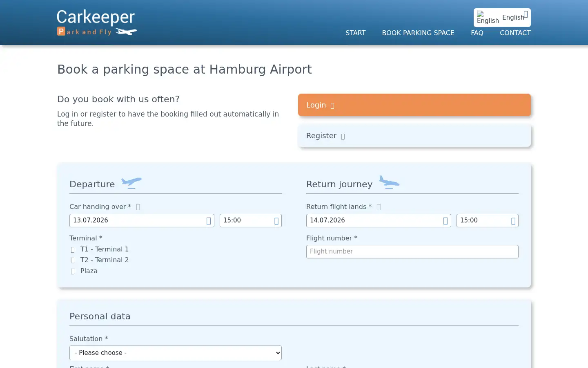Select T2 - Terminal 2 radio option
Viewport: 588px width, 368px height.
click(x=73, y=260)
